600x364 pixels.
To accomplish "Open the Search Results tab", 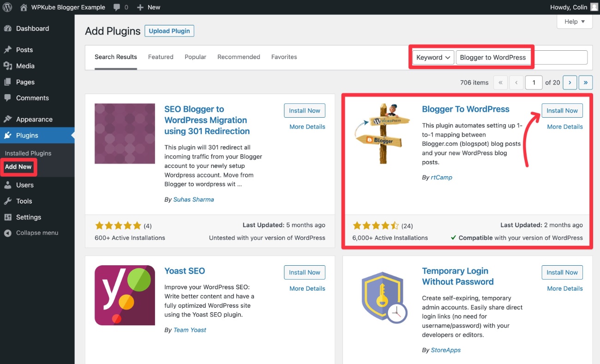I will click(x=116, y=57).
